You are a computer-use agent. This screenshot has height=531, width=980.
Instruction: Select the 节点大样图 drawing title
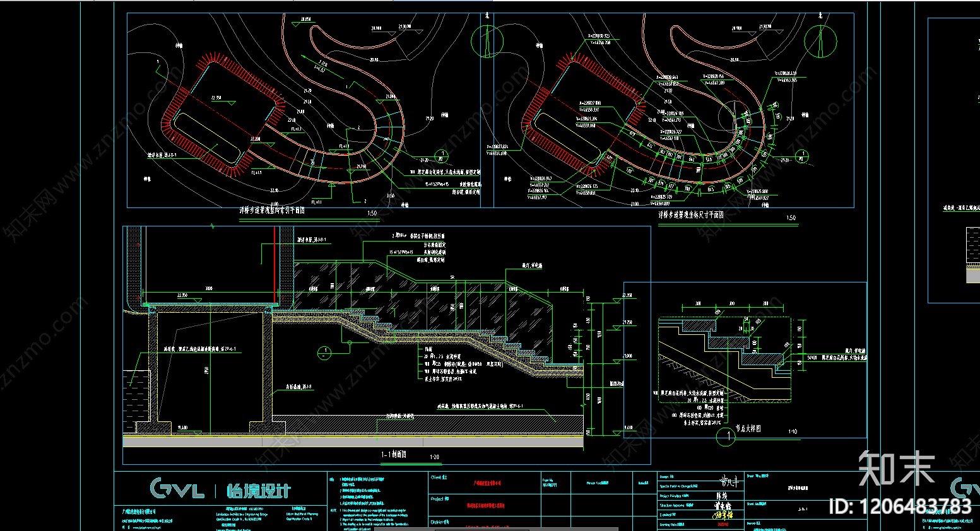tap(748, 429)
